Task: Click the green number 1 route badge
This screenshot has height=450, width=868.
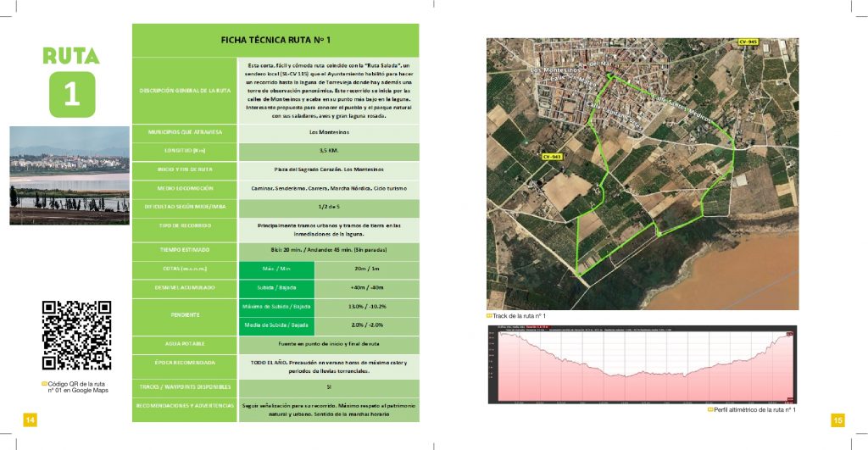Action: (x=72, y=94)
